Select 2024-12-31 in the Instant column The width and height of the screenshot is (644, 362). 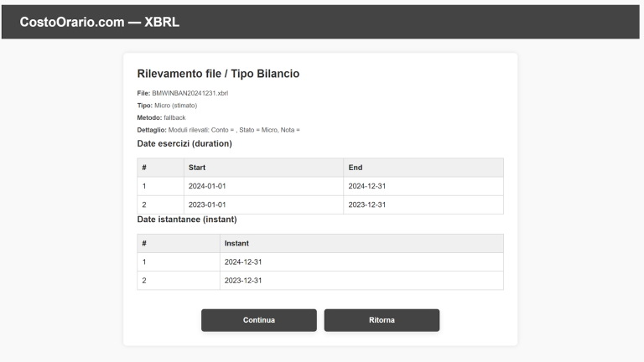(243, 261)
